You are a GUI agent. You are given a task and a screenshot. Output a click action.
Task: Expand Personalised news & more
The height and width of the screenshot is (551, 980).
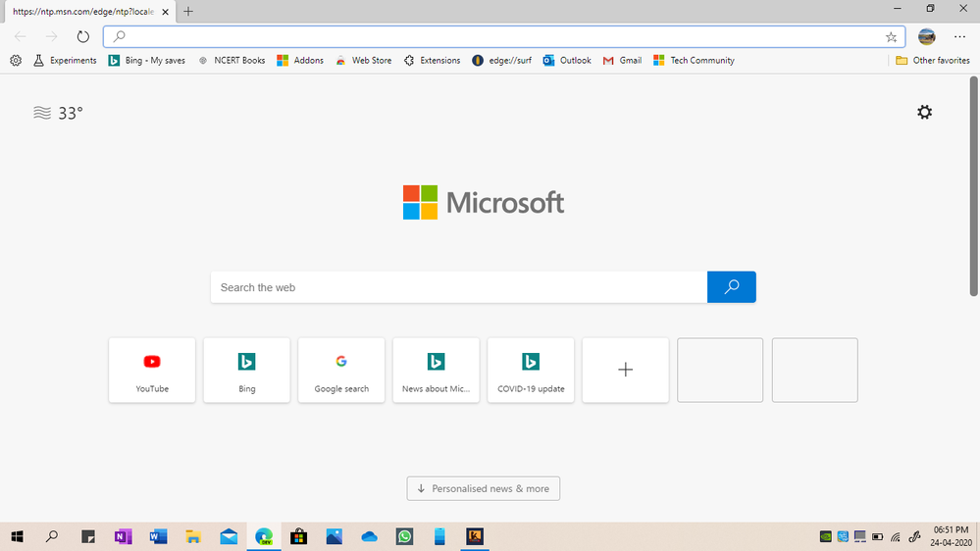pos(483,488)
